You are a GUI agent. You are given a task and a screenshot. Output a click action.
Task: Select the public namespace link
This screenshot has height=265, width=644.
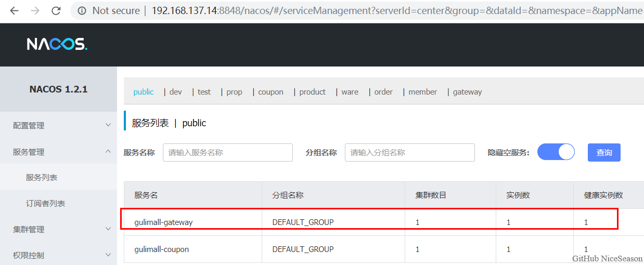[x=144, y=92]
